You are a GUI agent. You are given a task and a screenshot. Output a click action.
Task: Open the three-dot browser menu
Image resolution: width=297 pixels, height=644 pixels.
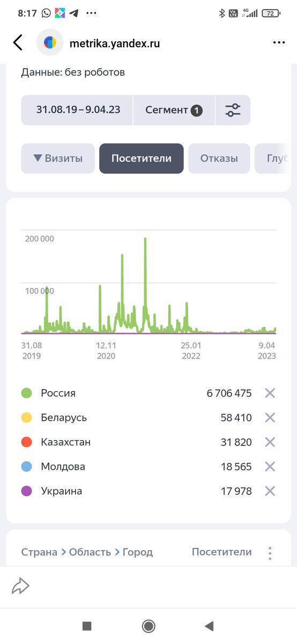tap(279, 43)
